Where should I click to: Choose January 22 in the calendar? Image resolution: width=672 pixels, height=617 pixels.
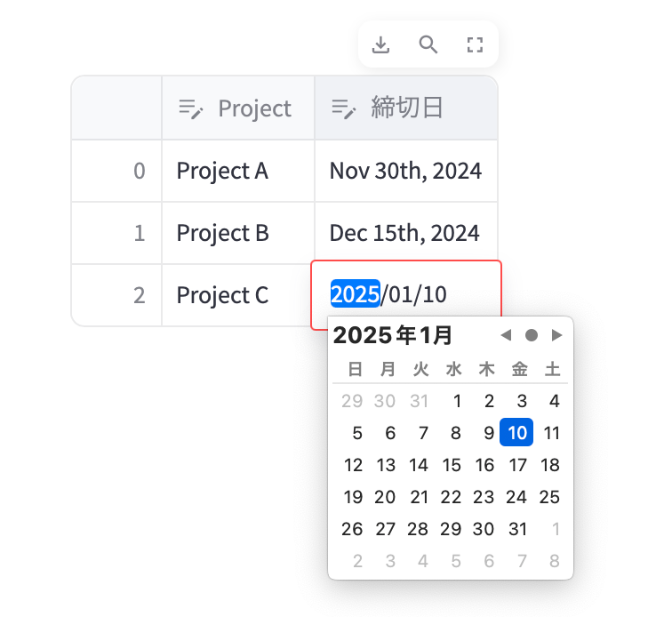(x=452, y=497)
